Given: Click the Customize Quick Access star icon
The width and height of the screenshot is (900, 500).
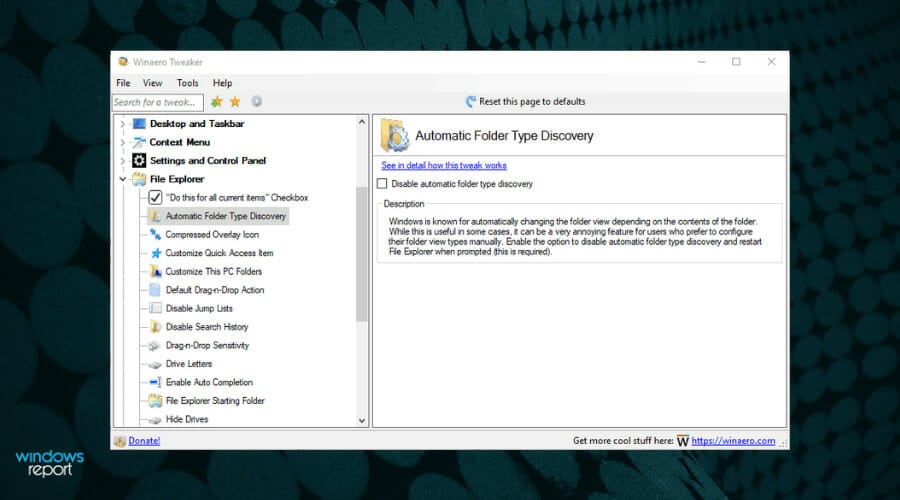Looking at the screenshot, I should click(156, 253).
